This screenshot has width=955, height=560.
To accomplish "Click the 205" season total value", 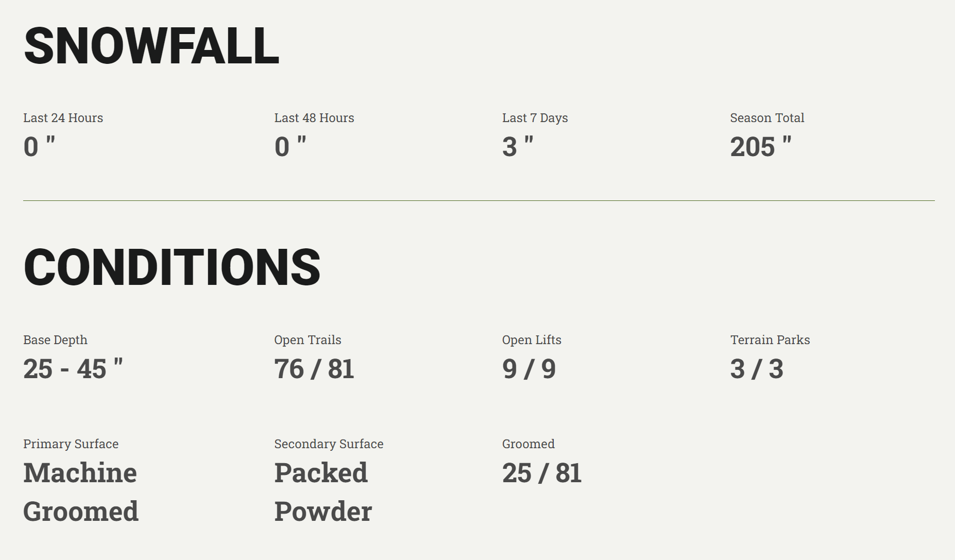I will pyautogui.click(x=761, y=146).
